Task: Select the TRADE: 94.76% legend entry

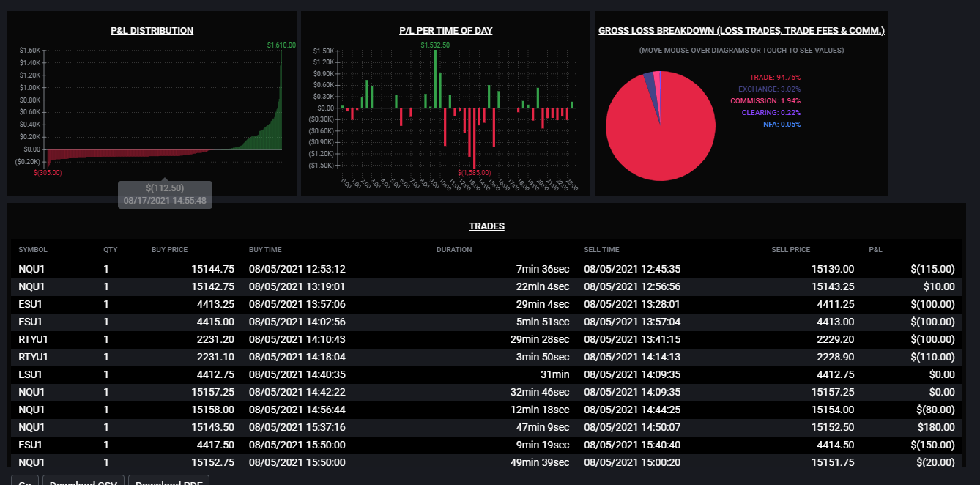Action: coord(775,78)
